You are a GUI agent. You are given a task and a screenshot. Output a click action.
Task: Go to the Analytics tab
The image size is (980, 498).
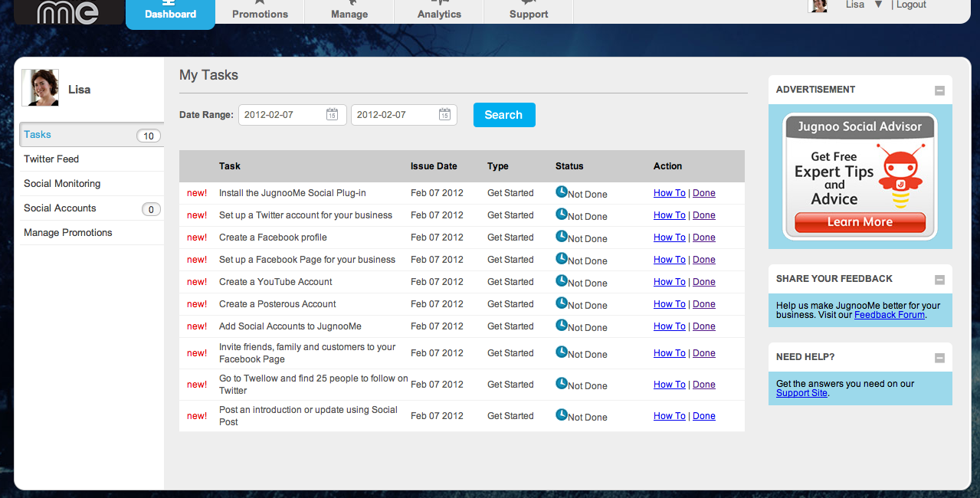click(439, 14)
